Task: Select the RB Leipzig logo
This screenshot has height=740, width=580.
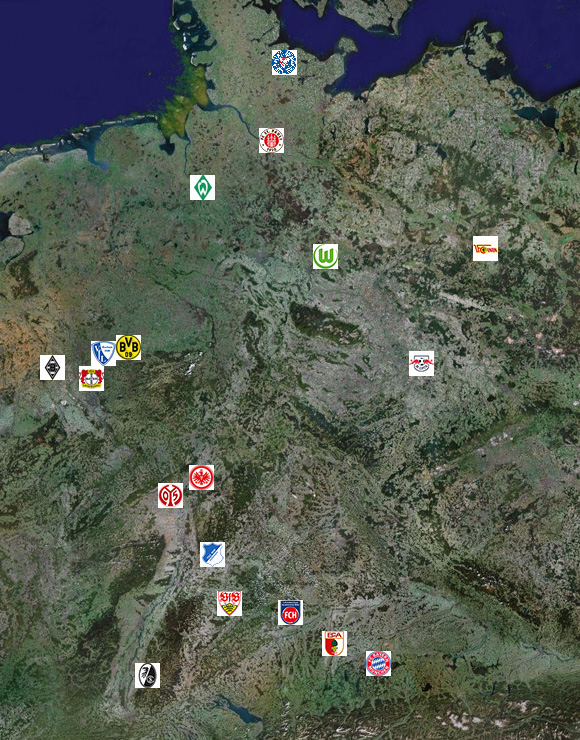Action: 421,363
